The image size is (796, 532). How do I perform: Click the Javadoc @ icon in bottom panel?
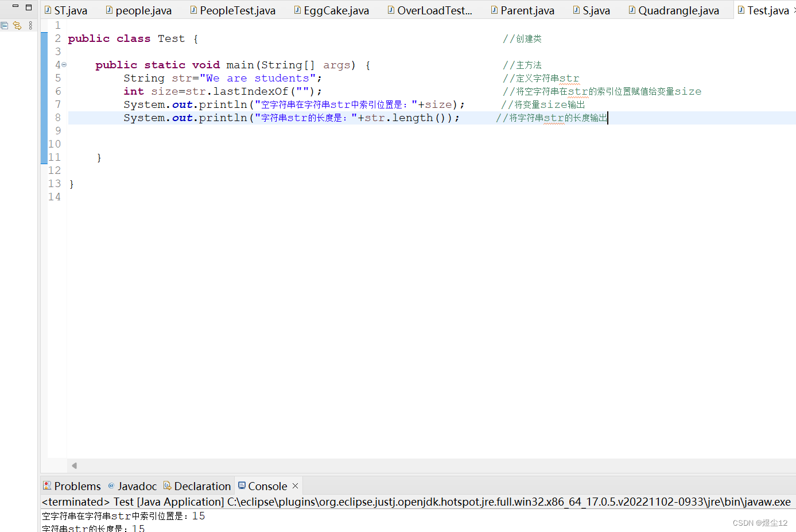(x=111, y=486)
